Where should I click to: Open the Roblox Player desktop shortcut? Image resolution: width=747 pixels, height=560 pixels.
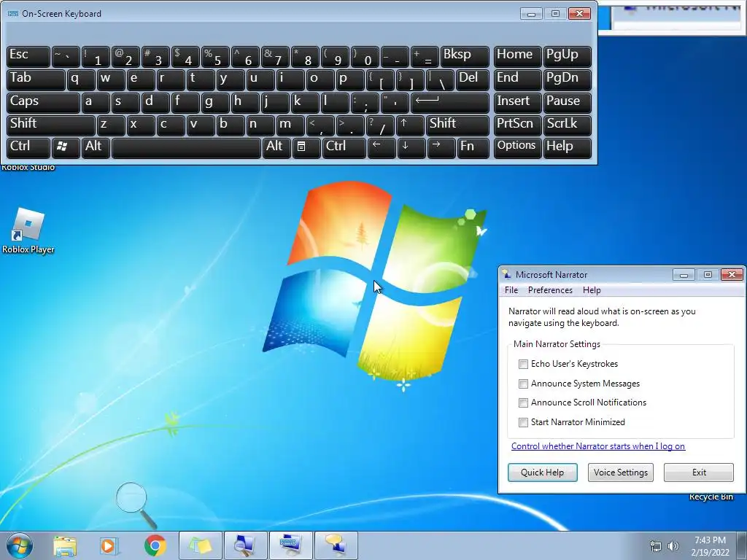[x=28, y=231]
